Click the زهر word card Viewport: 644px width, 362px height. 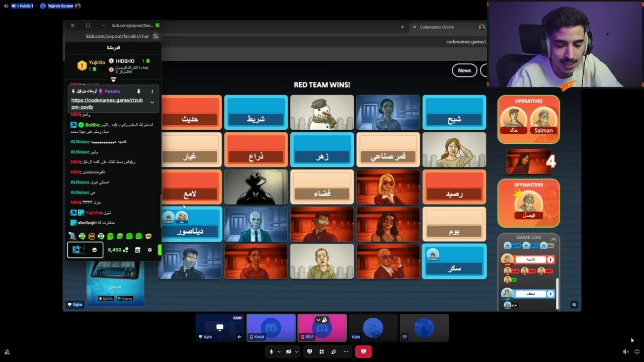(322, 150)
